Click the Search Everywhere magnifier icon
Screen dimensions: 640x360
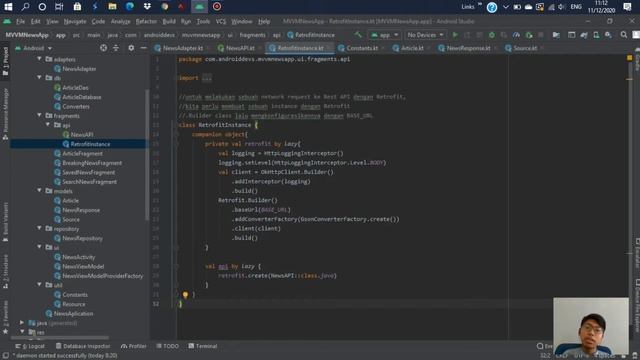tap(624, 35)
